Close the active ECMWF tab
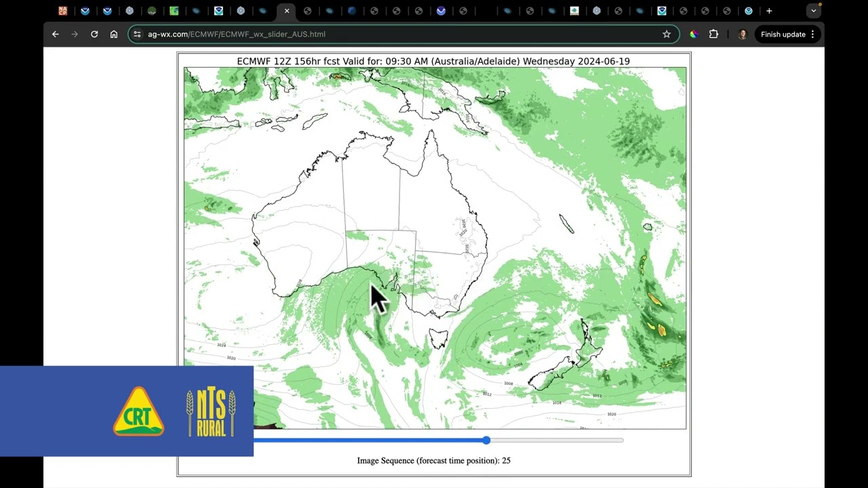 287,11
